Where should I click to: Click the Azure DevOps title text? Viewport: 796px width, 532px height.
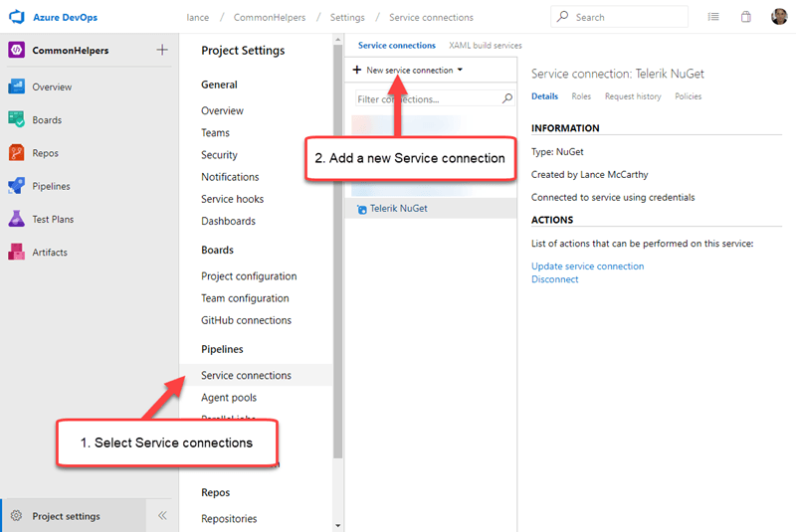click(65, 17)
